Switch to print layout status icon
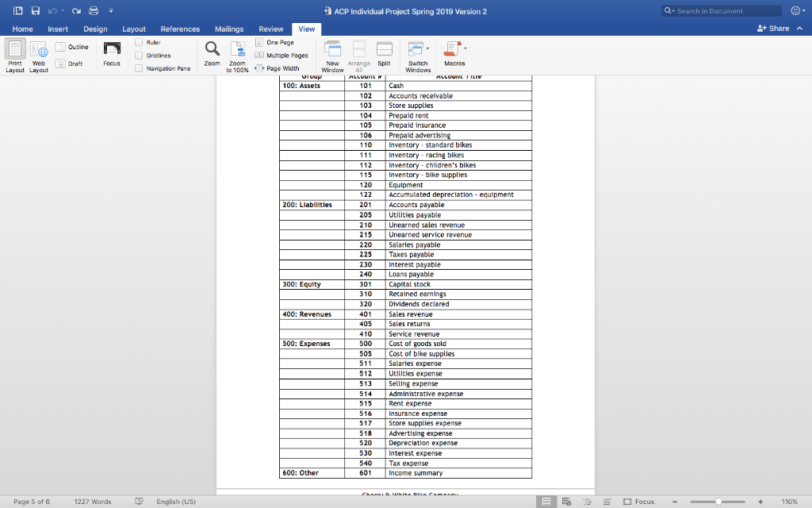The image size is (812, 508). click(546, 502)
